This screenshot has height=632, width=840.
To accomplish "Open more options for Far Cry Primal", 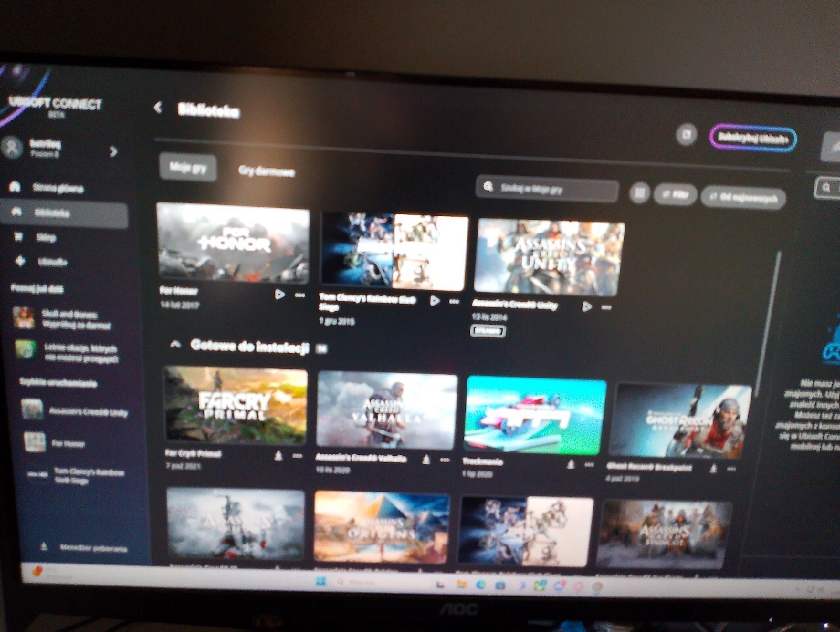I will click(x=297, y=455).
